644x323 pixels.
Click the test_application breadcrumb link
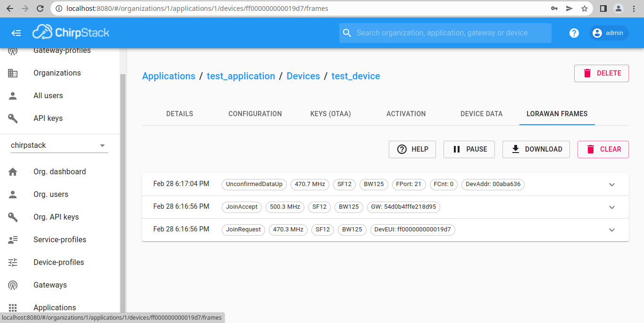pyautogui.click(x=241, y=76)
